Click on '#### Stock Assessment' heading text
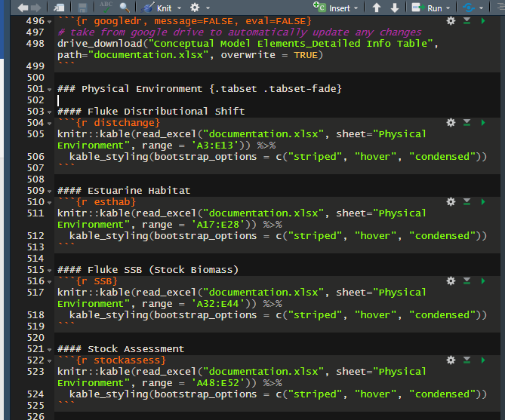 tap(121, 349)
